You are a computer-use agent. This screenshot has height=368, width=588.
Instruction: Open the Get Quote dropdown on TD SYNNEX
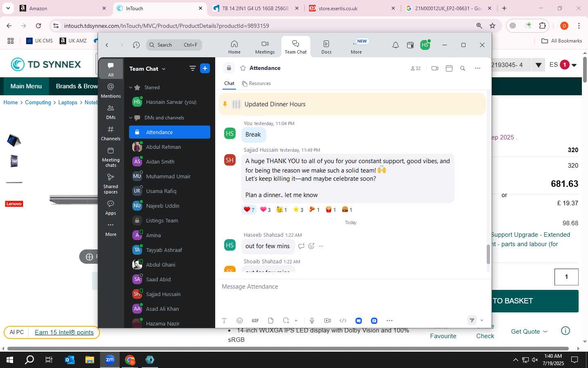tap(529, 332)
